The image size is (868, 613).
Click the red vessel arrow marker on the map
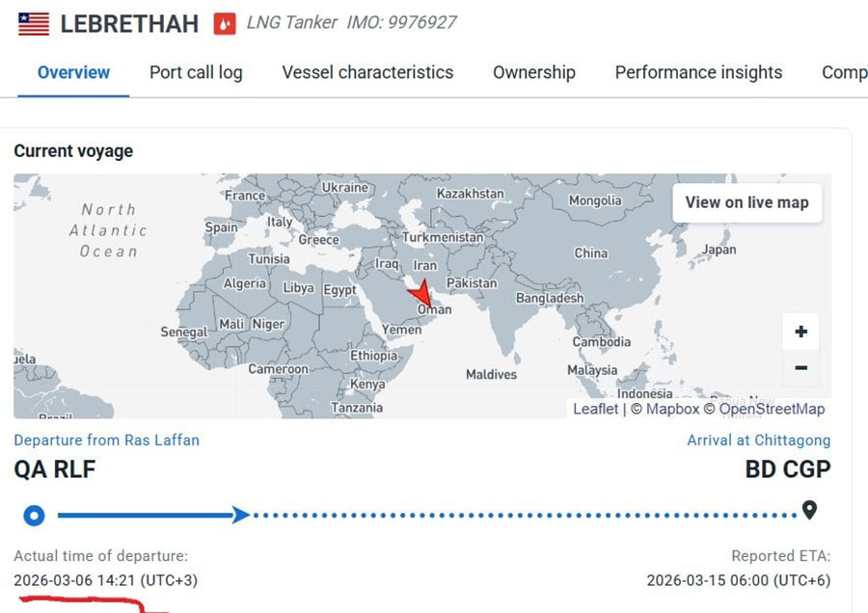[x=421, y=293]
